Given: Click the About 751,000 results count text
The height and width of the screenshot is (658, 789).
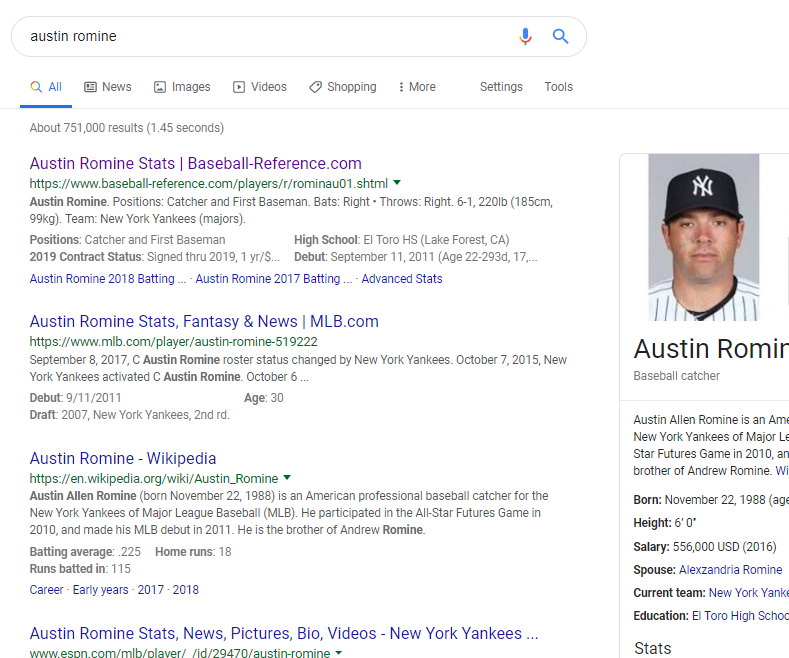Looking at the screenshot, I should [127, 128].
